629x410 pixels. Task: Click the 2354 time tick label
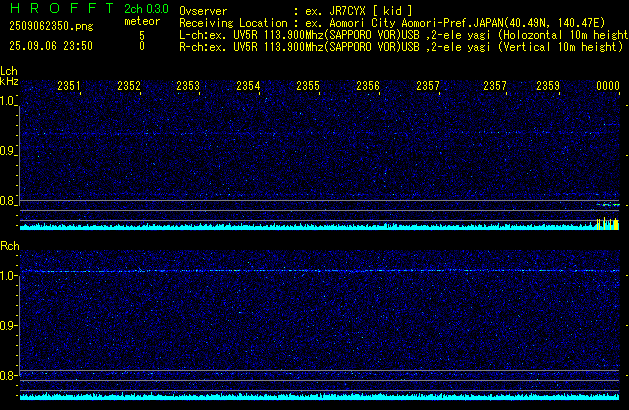coord(248,86)
